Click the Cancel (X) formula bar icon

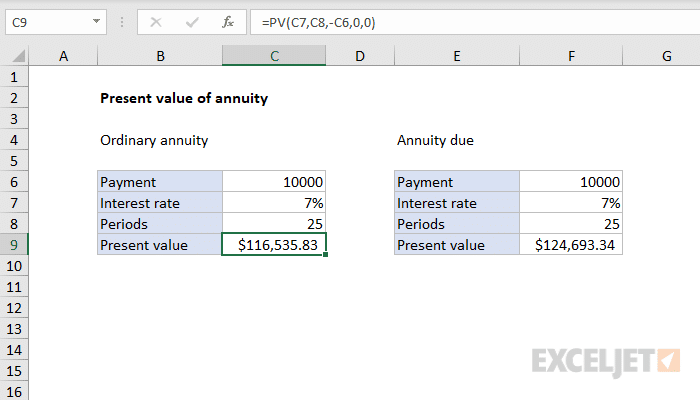156,22
